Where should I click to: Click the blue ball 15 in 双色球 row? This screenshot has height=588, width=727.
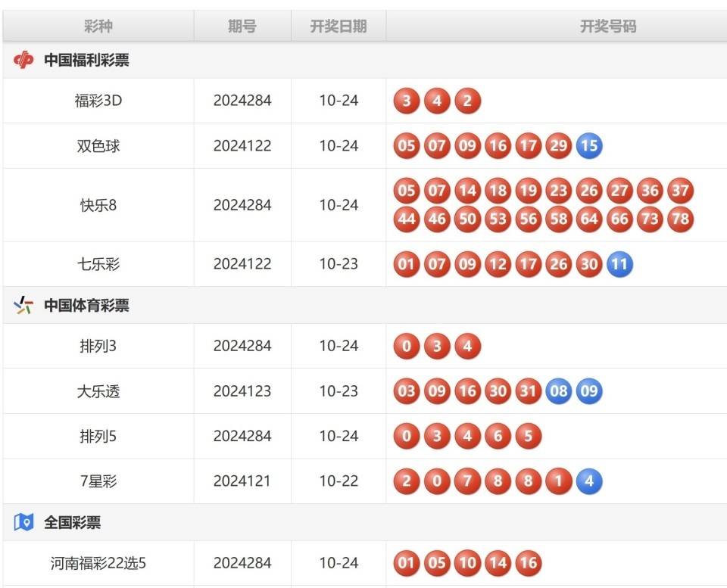coord(589,145)
